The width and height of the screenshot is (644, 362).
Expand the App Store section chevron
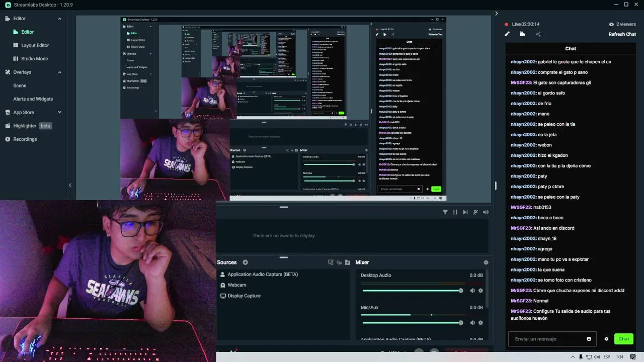(59, 113)
